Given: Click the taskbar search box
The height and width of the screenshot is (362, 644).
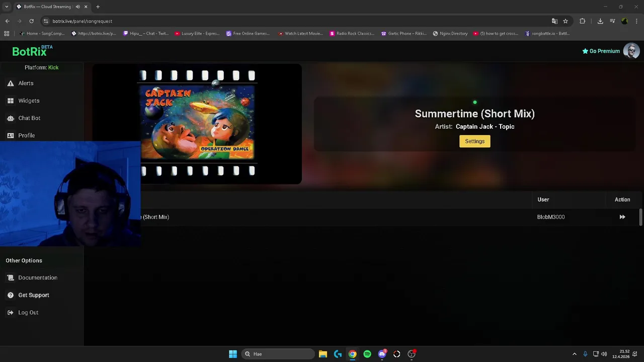Looking at the screenshot, I should click(x=278, y=354).
